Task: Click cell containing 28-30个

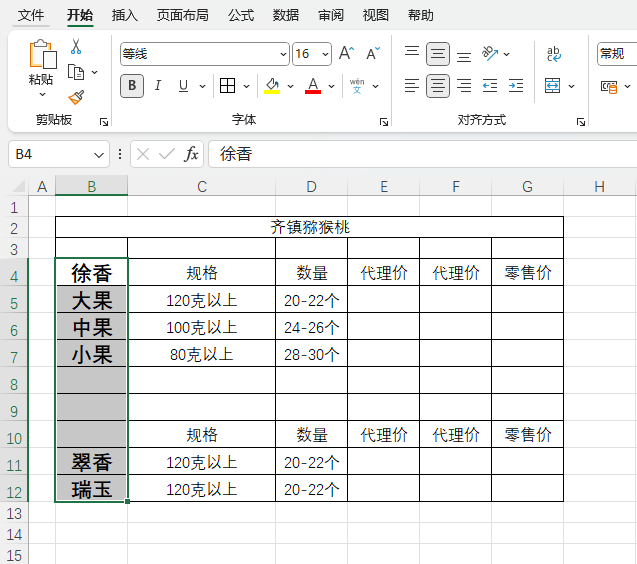Action: point(312,354)
